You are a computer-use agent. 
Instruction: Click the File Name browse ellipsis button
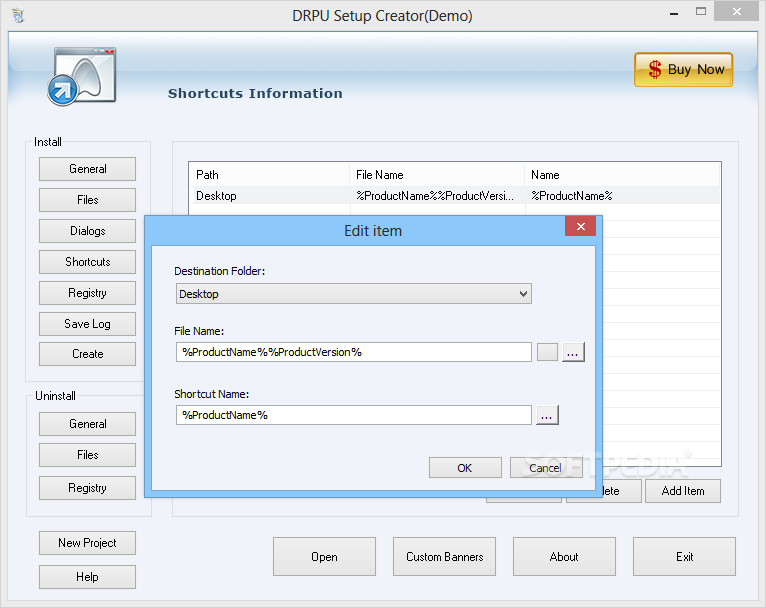[573, 352]
